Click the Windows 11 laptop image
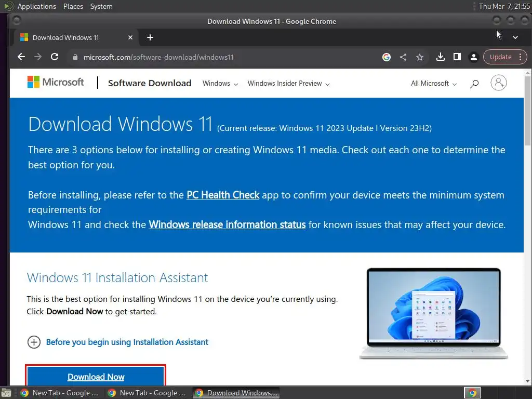This screenshot has width=532, height=399. 434,313
